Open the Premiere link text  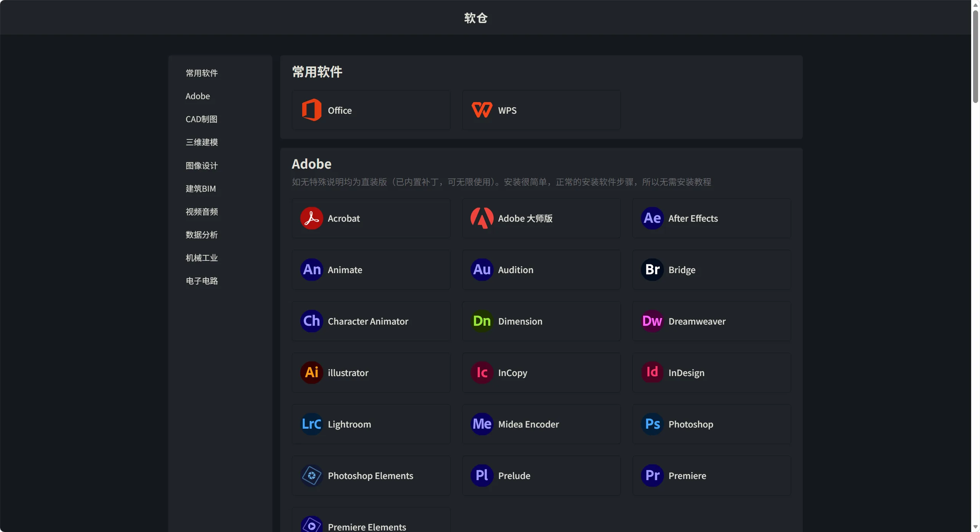coord(687,476)
